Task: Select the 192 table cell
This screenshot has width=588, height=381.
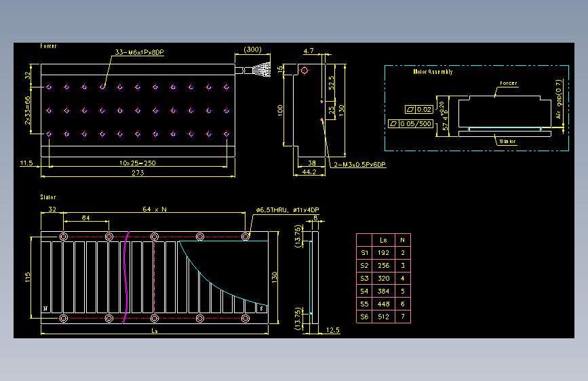Action: tap(383, 253)
